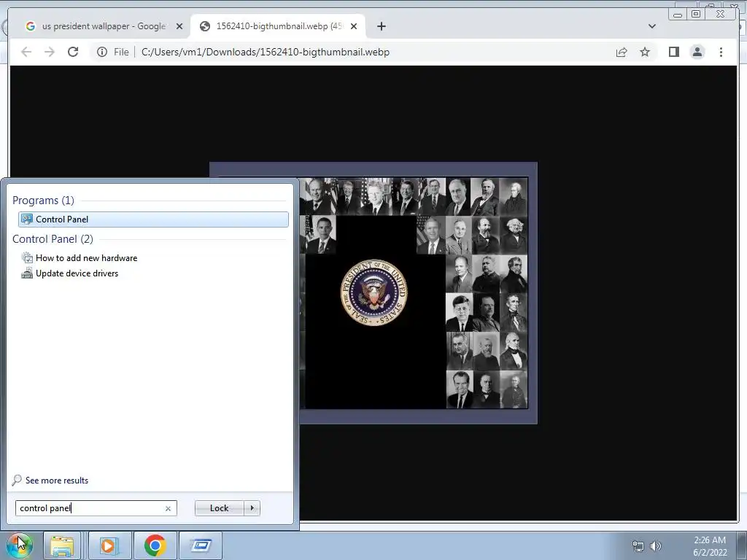
Task: Click See more results link
Action: click(x=57, y=481)
